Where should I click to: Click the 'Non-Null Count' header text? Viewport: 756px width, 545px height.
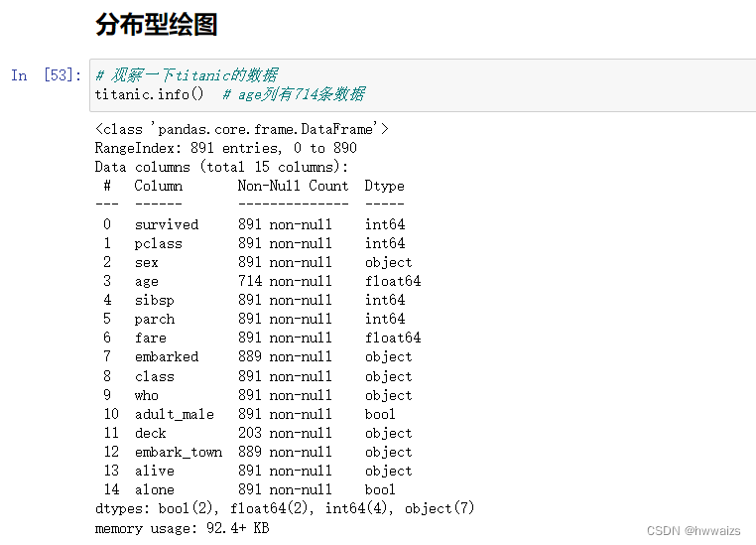[x=293, y=186]
